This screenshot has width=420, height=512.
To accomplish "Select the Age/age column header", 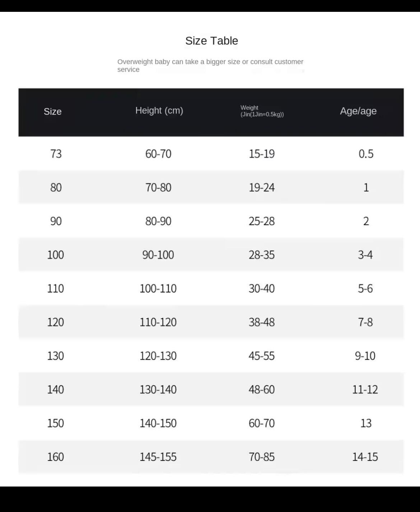I will click(x=358, y=111).
